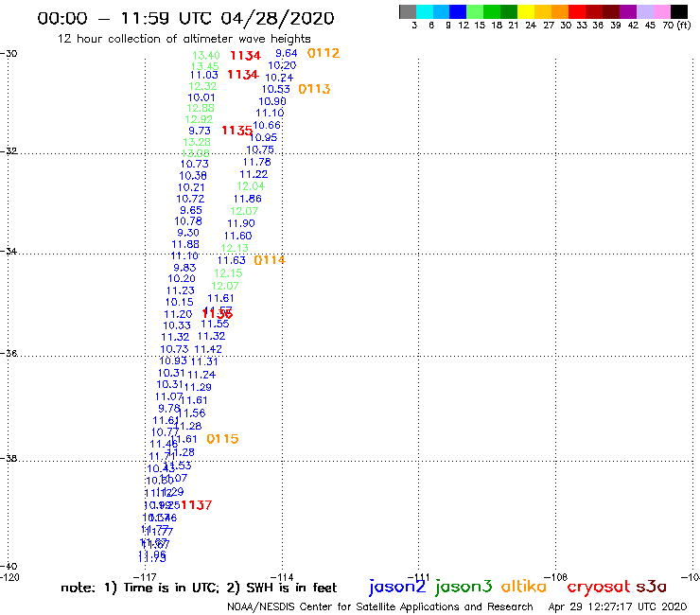This screenshot has width=700, height=615.
Task: Click the wave height value 9.73
Action: point(200,131)
